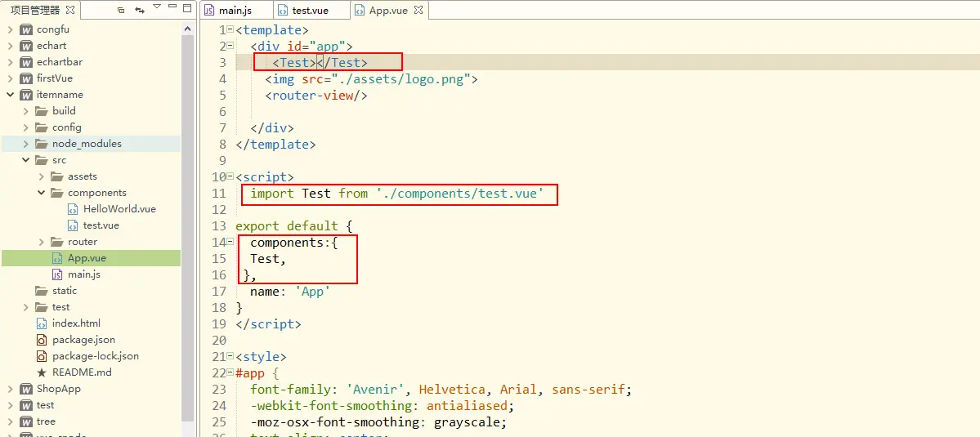980x437 pixels.
Task: Click the src open-folder icon
Action: tap(42, 160)
